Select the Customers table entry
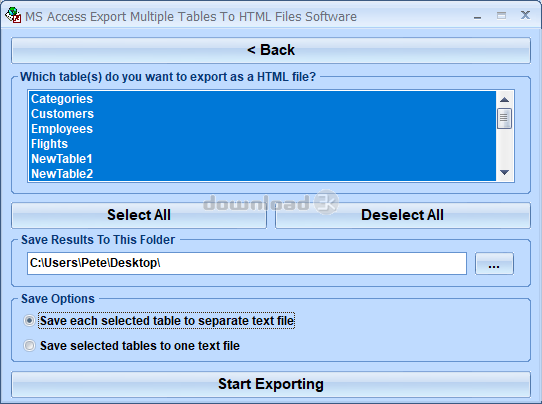Viewport: 542px width, 404px height. click(262, 114)
